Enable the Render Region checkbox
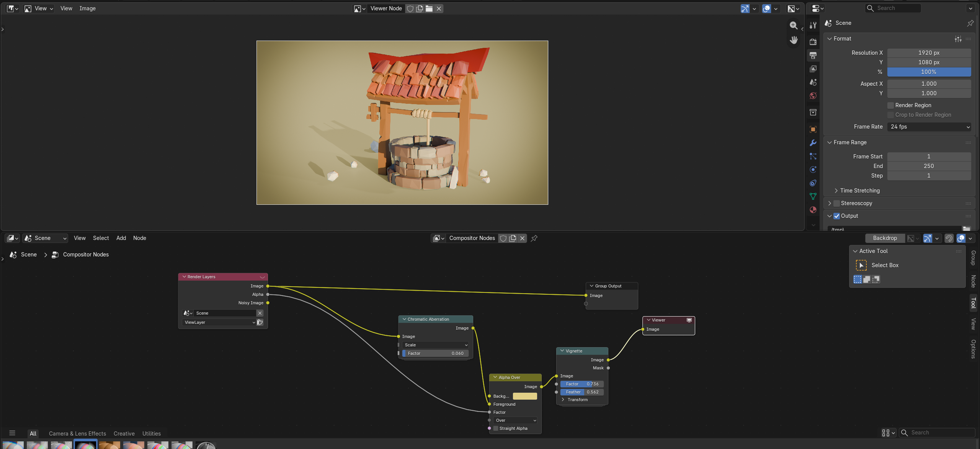980x449 pixels. coord(890,105)
